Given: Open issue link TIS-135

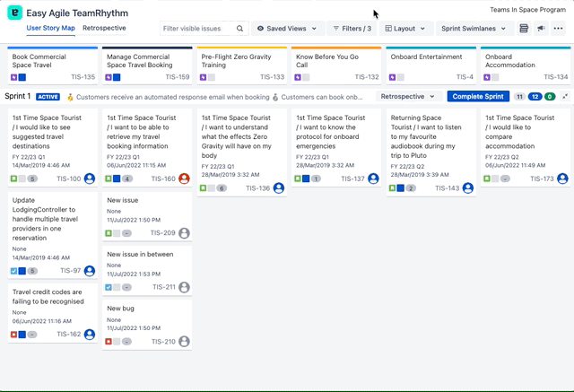Looking at the screenshot, I should 83,77.
